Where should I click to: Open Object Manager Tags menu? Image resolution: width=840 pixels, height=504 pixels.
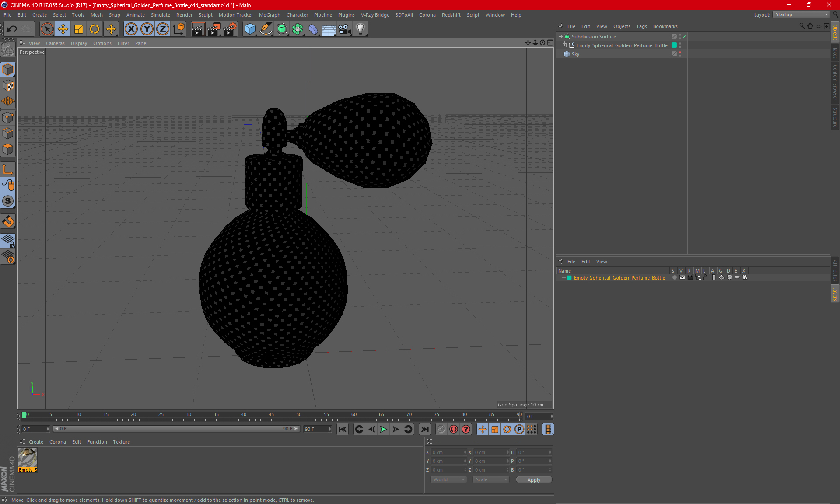(641, 26)
